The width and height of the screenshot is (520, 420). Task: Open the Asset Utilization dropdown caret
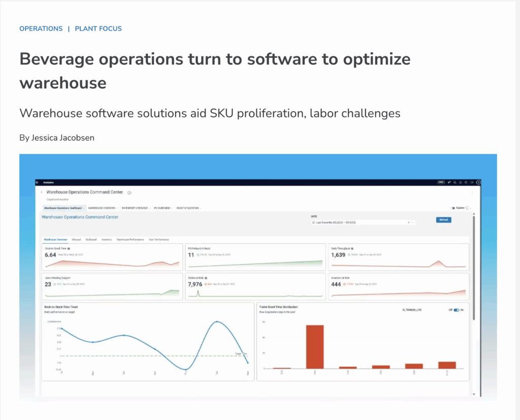coord(200,208)
